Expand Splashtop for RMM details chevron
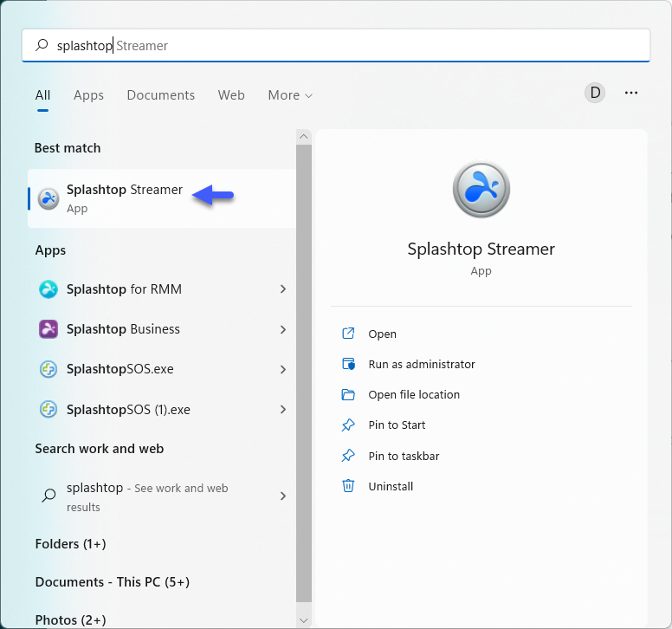The height and width of the screenshot is (629, 672). pos(282,289)
